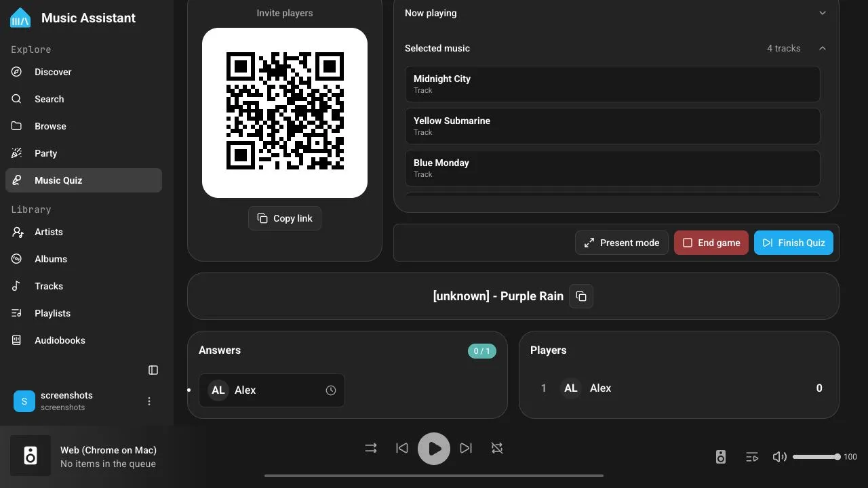Click the playback progress bar
868x488 pixels.
[x=434, y=476]
